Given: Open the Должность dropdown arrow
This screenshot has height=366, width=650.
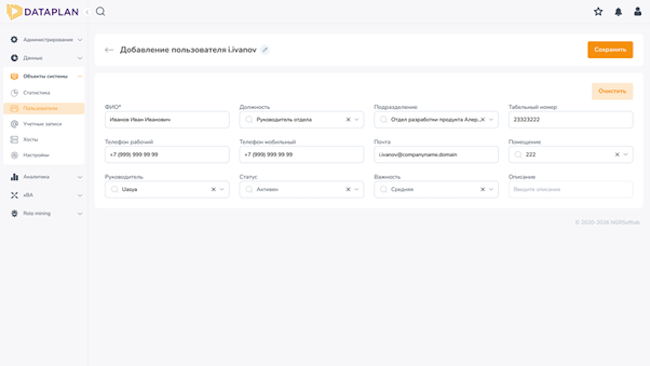Looking at the screenshot, I should click(x=357, y=120).
